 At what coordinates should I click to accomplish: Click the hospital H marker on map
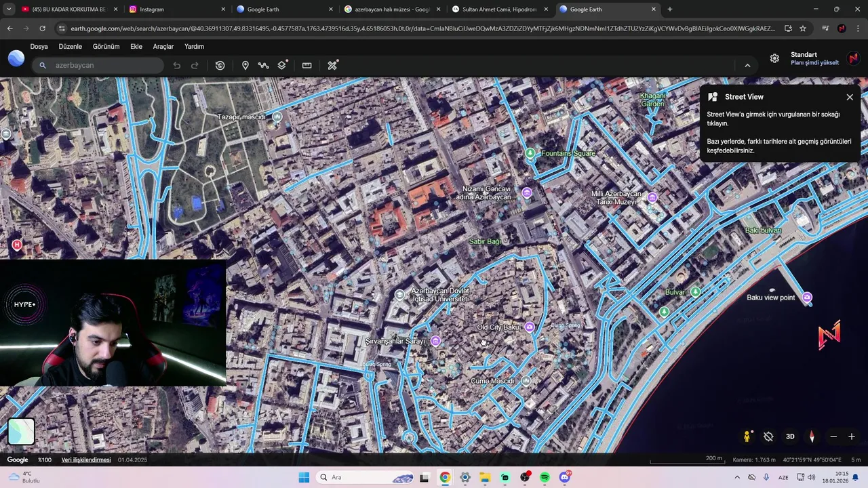(x=17, y=245)
